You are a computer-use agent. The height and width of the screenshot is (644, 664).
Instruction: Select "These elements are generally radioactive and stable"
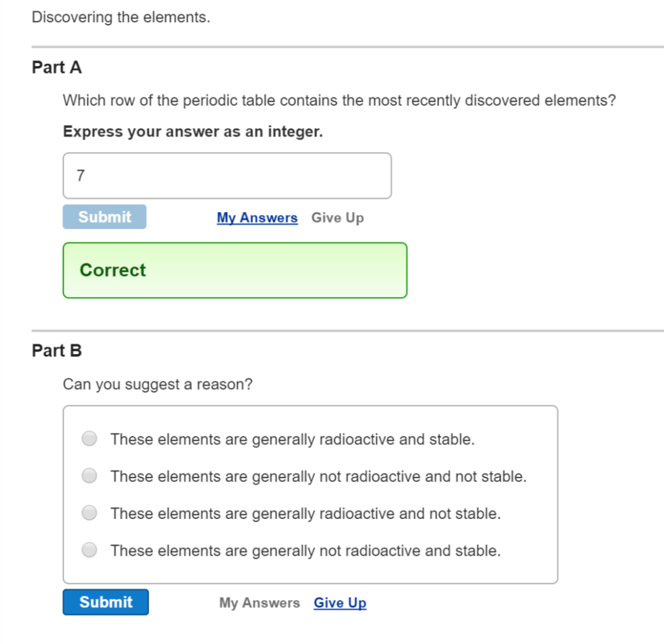pyautogui.click(x=89, y=438)
